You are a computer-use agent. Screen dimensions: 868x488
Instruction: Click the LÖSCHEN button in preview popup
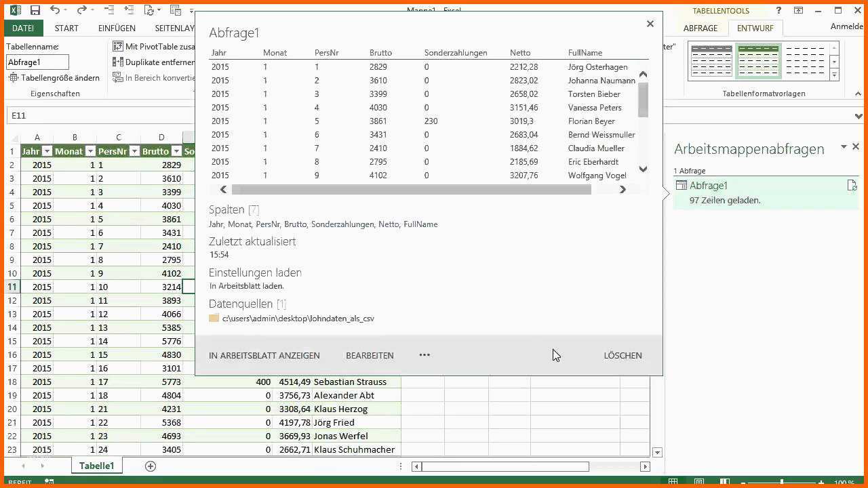tap(623, 355)
